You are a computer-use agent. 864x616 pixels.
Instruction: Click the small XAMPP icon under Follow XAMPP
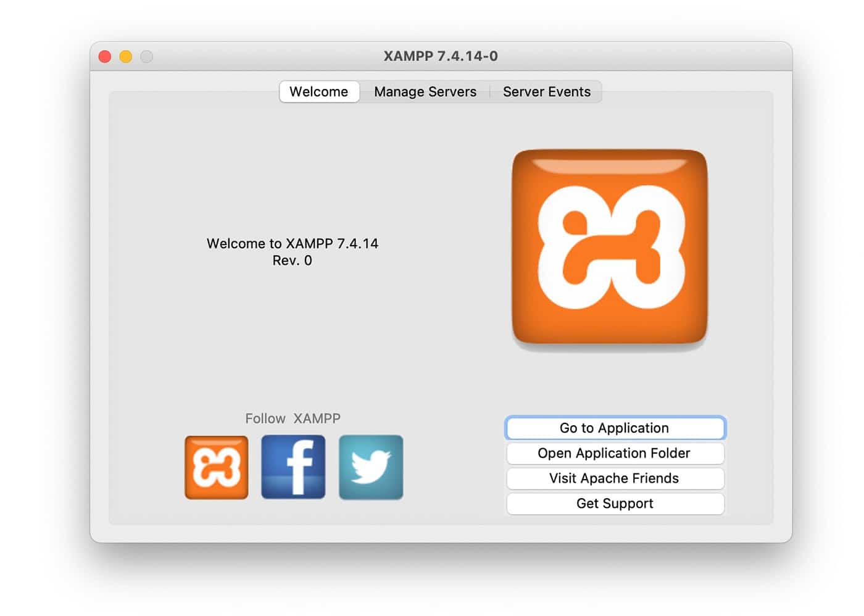[x=216, y=467]
